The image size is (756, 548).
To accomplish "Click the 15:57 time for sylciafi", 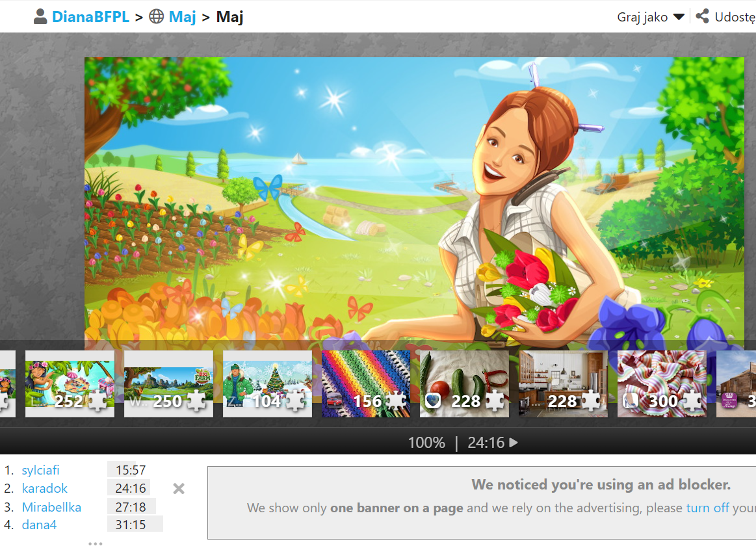I will (131, 470).
